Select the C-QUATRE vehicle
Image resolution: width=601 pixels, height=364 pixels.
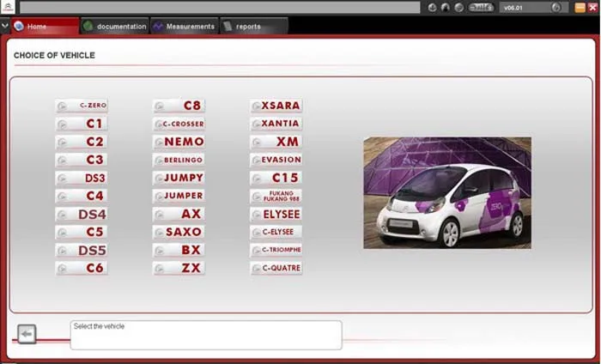[276, 268]
